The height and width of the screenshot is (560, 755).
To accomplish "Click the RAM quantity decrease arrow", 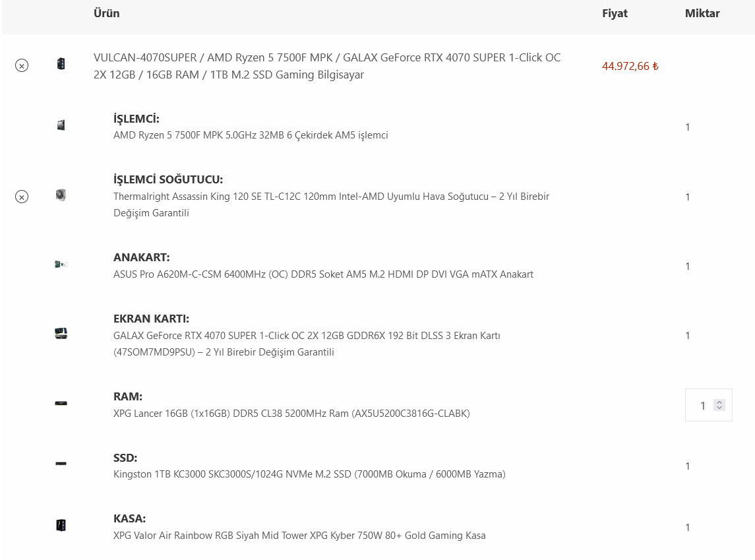I will pos(718,409).
